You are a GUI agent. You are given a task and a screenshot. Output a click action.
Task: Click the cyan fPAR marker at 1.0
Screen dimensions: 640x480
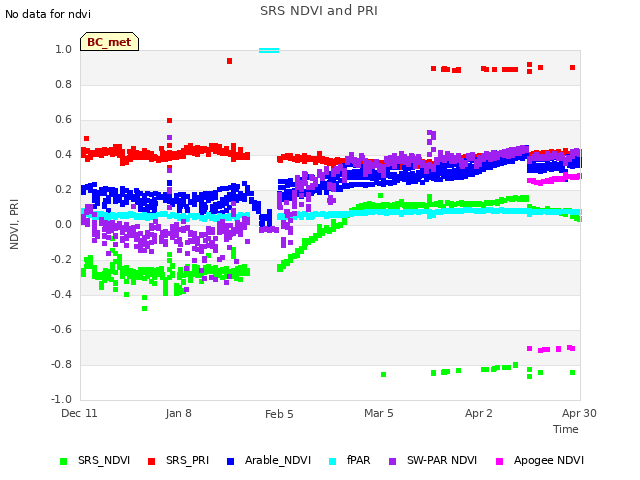(269, 51)
